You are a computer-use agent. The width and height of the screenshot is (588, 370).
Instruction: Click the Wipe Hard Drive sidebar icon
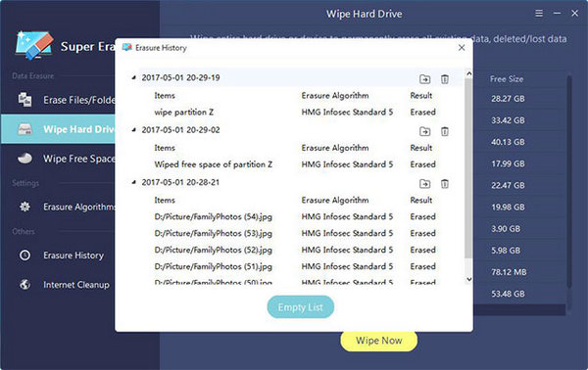pyautogui.click(x=25, y=129)
